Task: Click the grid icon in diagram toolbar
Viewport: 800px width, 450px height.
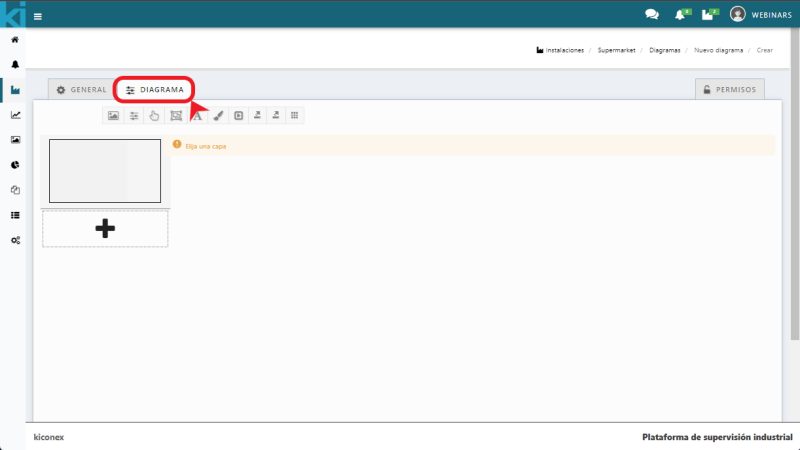Action: tap(294, 116)
